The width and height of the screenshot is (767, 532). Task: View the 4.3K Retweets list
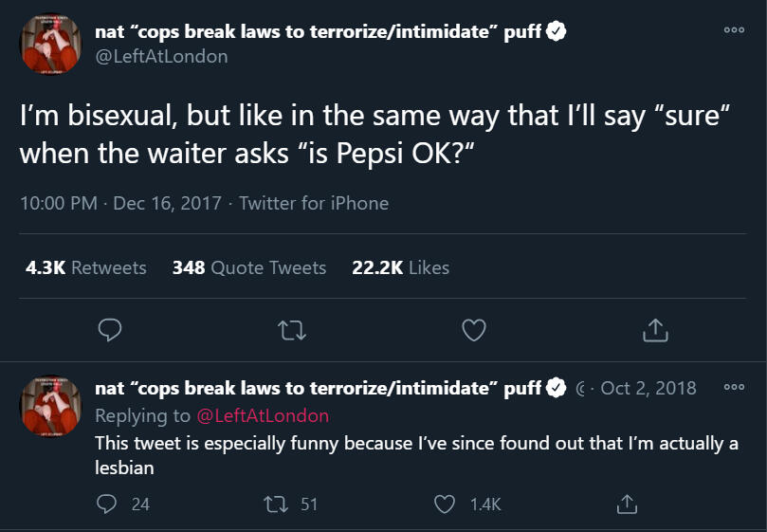coord(85,268)
